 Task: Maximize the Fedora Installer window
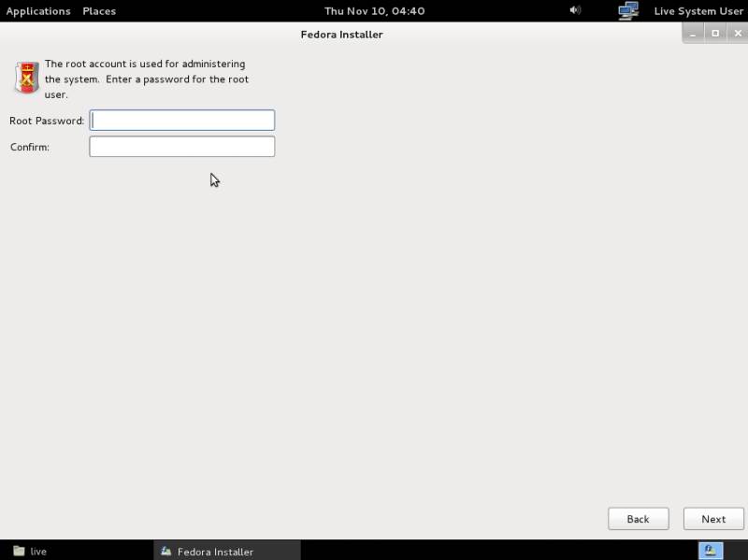pyautogui.click(x=715, y=34)
